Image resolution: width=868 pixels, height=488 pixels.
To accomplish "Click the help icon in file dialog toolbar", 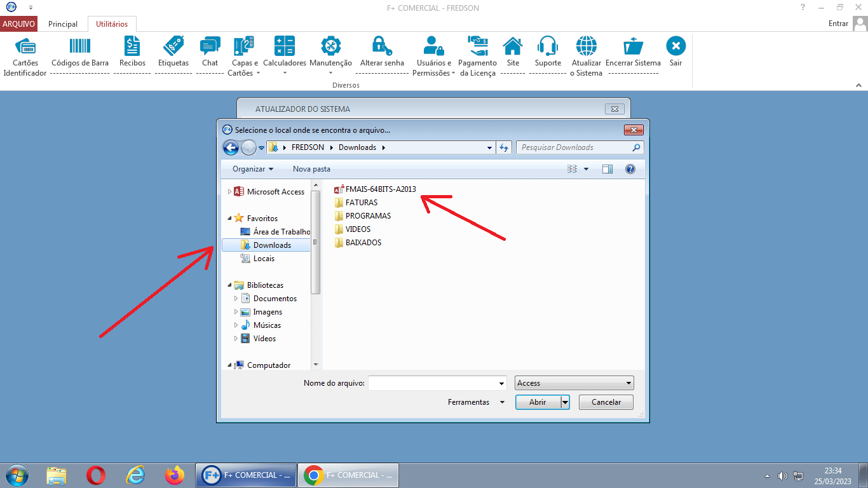I will click(x=630, y=169).
